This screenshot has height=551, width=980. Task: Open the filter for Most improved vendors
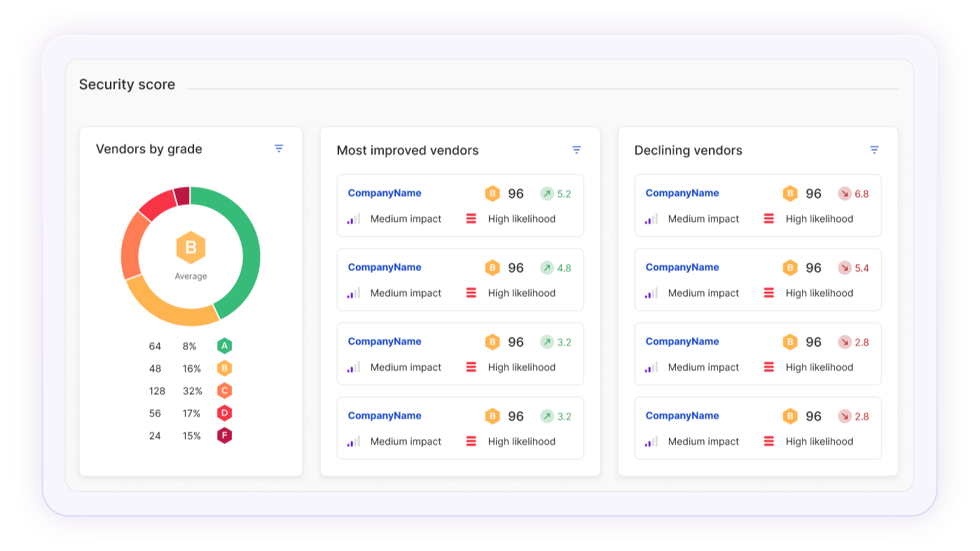point(577,150)
